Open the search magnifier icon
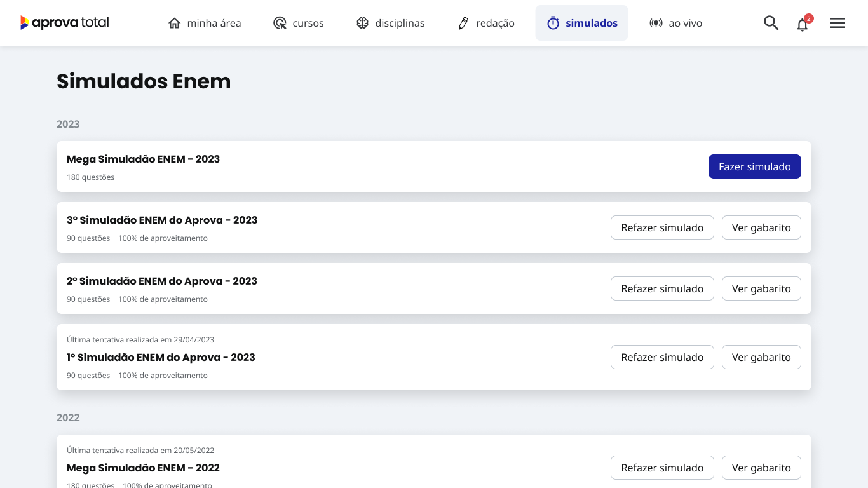The width and height of the screenshot is (868, 488). 771,23
